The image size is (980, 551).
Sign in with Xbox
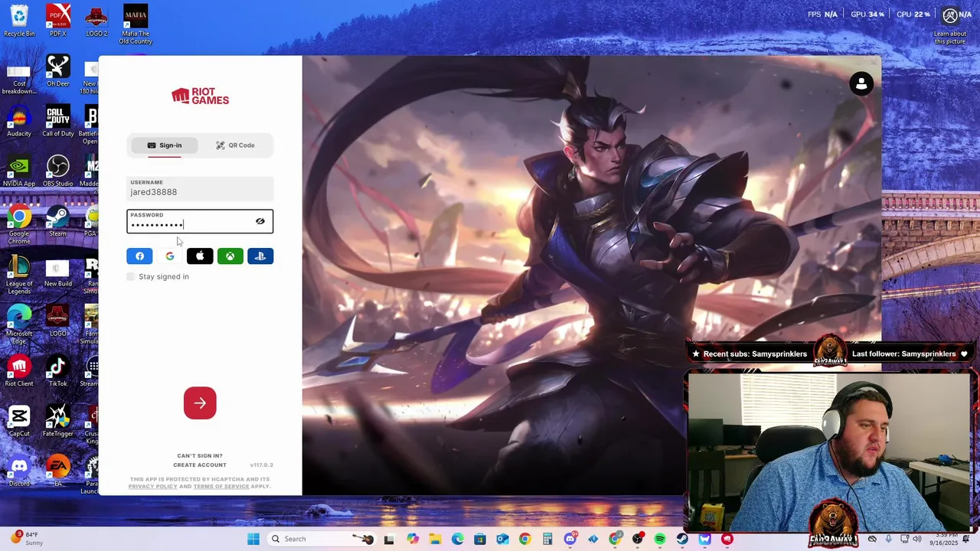230,256
